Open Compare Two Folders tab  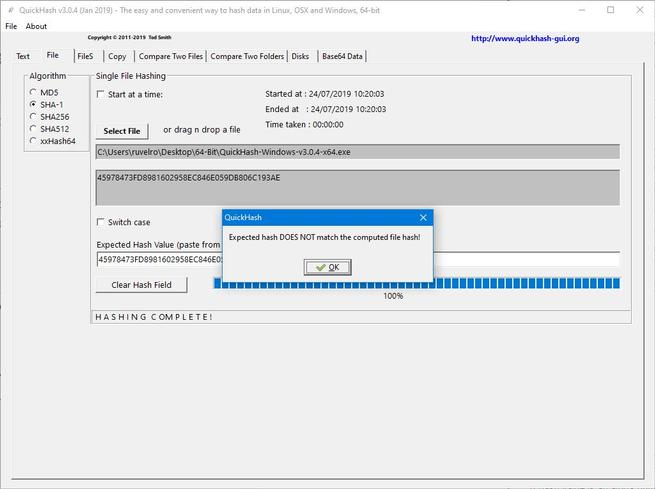tap(247, 56)
